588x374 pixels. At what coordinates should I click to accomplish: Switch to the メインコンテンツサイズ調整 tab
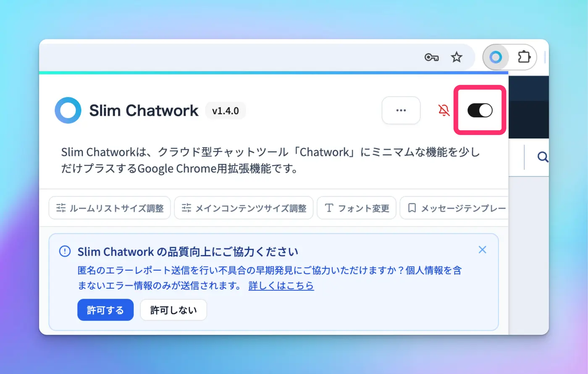(x=244, y=208)
